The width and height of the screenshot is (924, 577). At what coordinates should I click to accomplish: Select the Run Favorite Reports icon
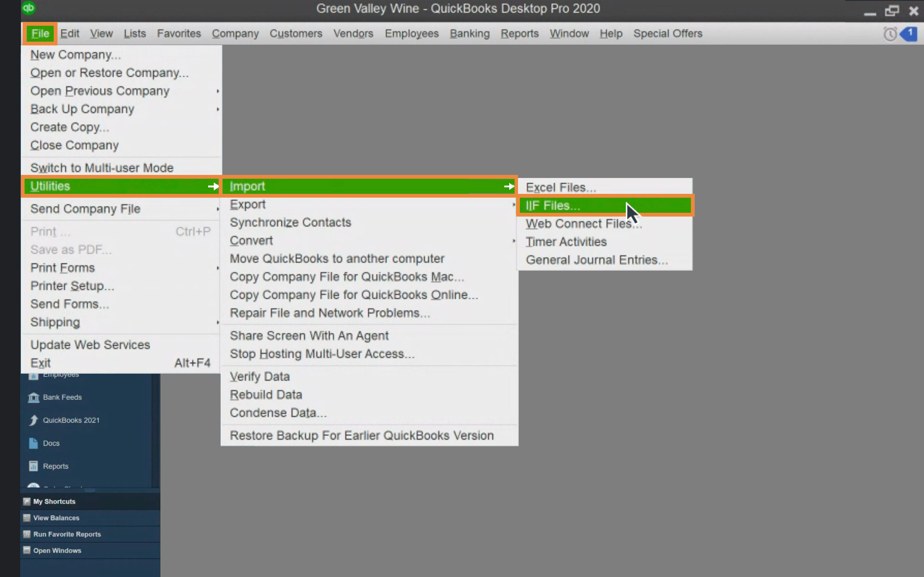tap(26, 534)
